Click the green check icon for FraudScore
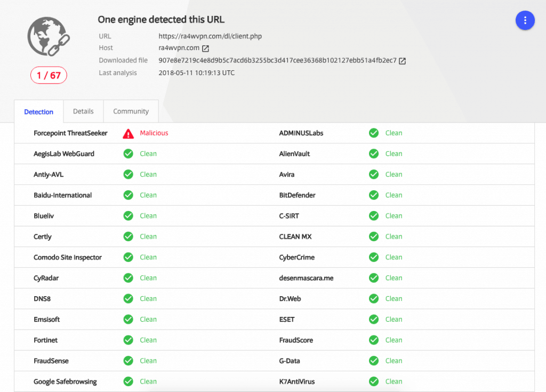 tap(374, 340)
